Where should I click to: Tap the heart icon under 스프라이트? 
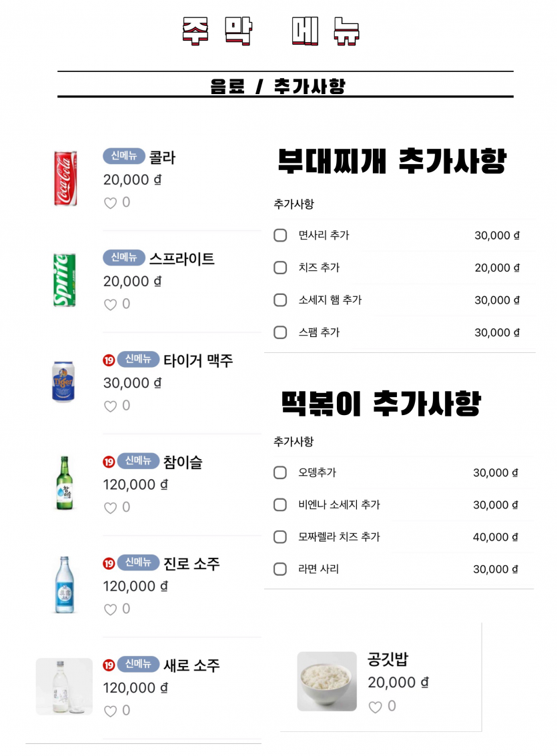point(110,305)
